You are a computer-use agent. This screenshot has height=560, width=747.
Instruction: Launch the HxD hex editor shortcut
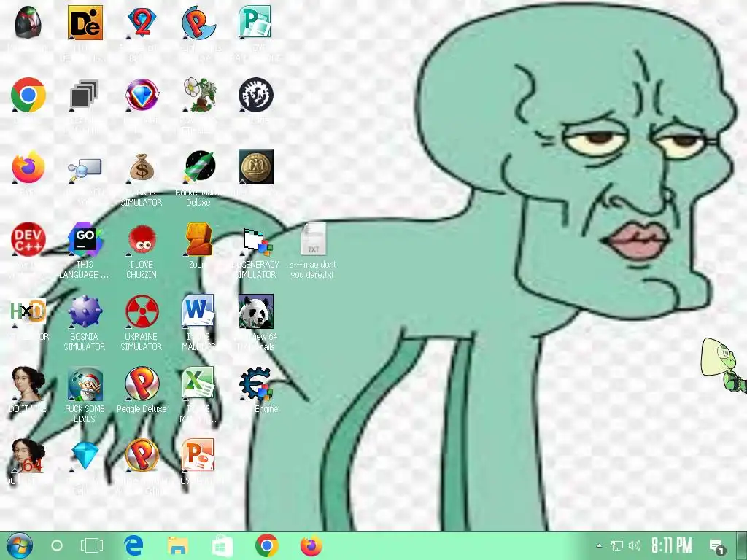(x=28, y=312)
